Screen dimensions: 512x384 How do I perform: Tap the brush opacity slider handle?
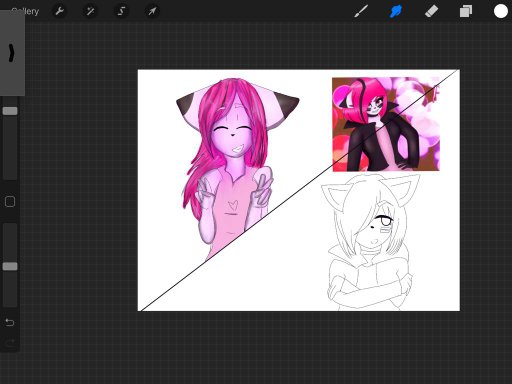[10, 266]
